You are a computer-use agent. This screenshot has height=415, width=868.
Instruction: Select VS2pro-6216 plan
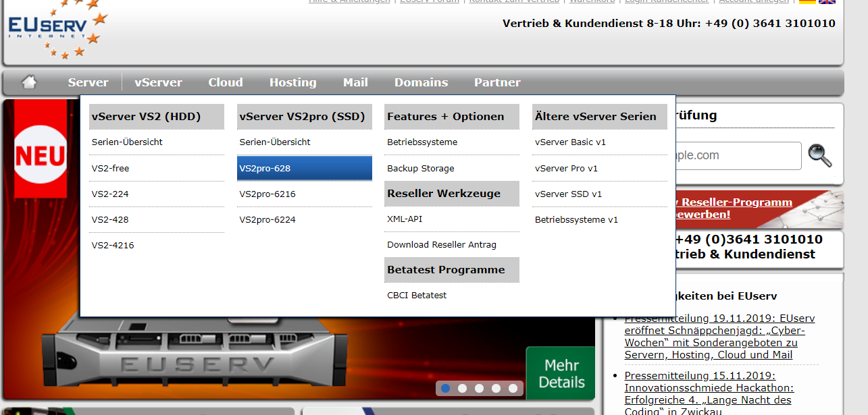tap(304, 194)
